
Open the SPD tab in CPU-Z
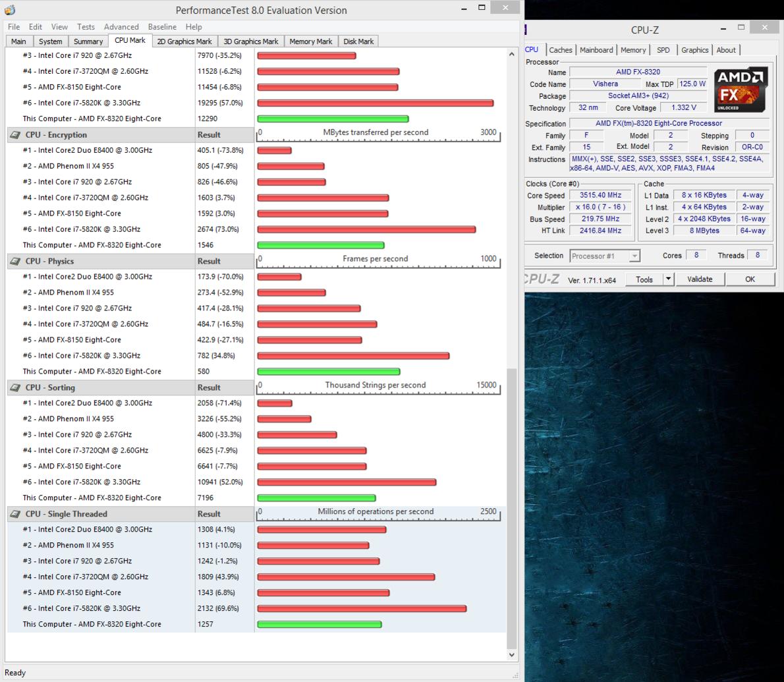point(663,50)
